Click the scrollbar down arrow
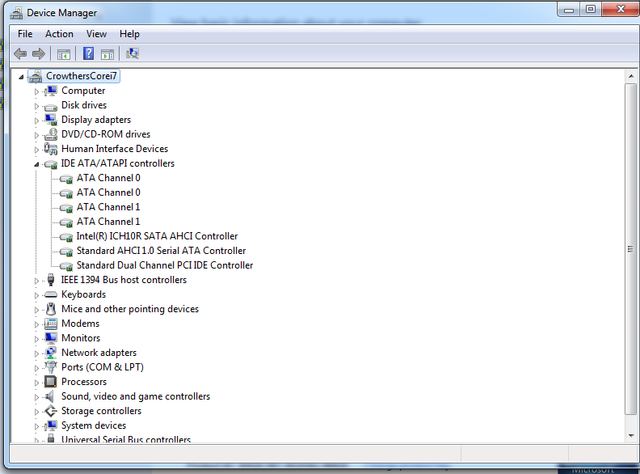 [631, 436]
